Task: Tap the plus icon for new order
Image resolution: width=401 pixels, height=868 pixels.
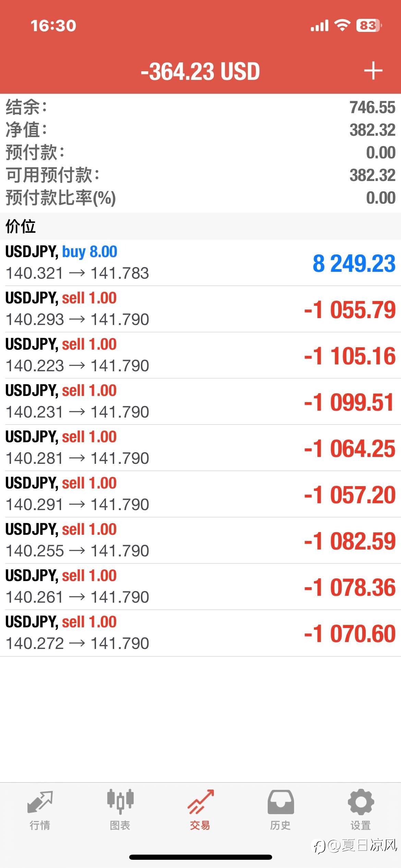Action: click(x=373, y=71)
